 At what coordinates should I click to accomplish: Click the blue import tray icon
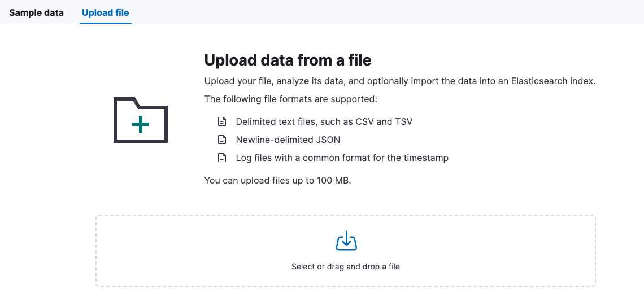coord(346,241)
